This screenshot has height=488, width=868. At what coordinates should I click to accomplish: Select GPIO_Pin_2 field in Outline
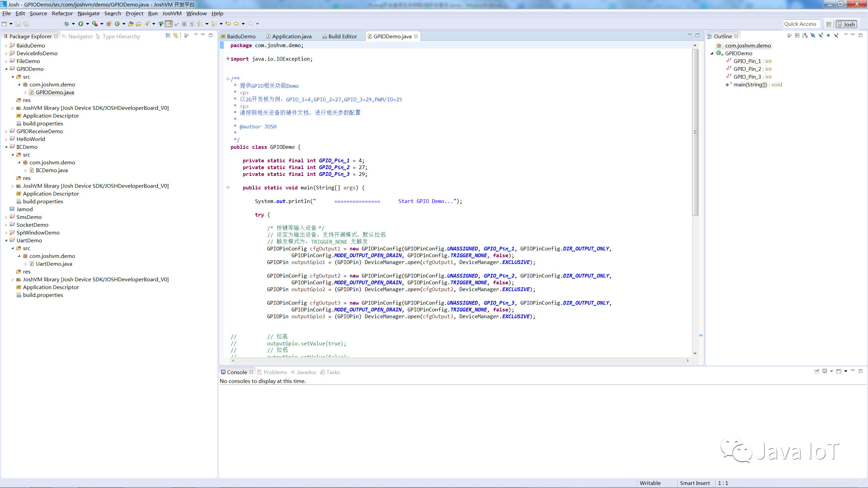[749, 69]
